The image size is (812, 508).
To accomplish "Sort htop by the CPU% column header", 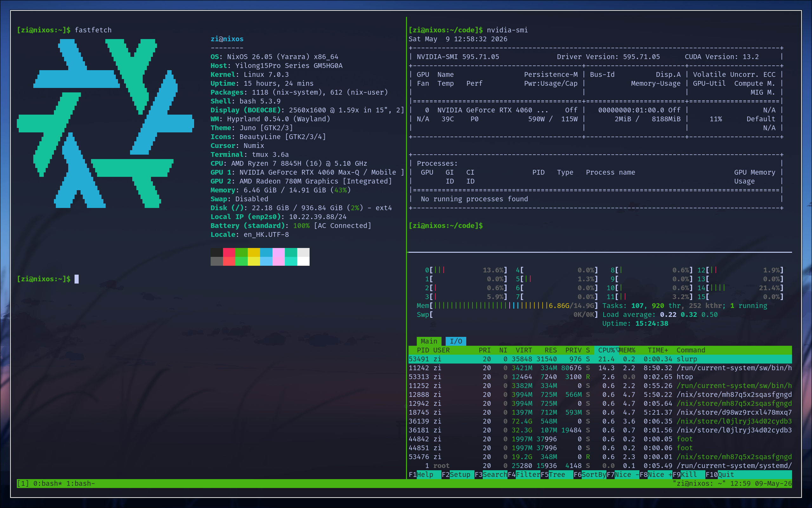I will pos(607,350).
